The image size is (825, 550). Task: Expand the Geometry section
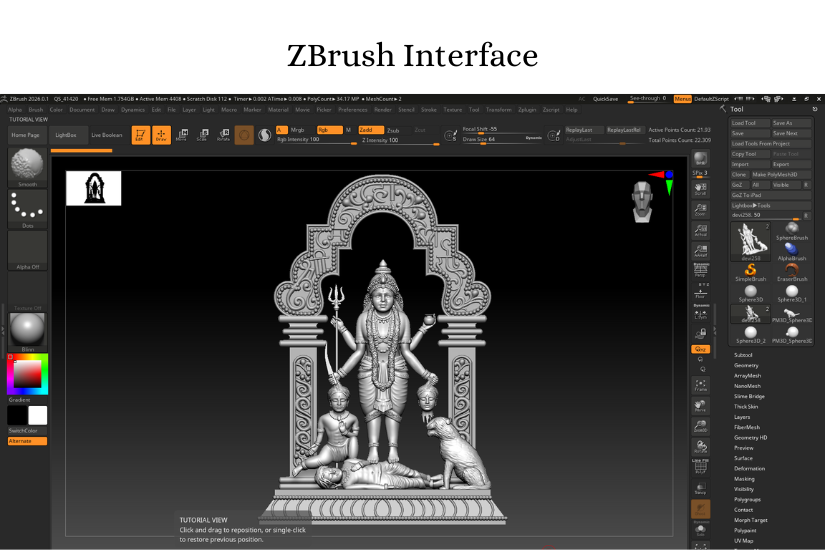746,365
